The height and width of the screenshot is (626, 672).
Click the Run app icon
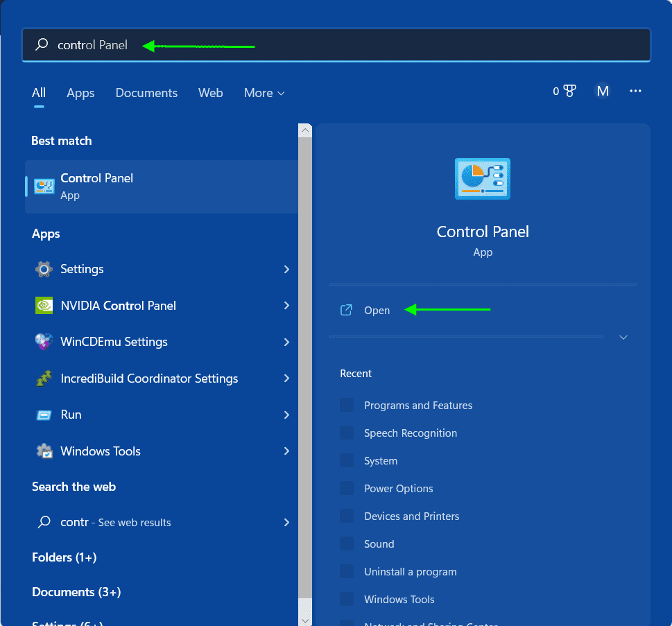(x=44, y=415)
